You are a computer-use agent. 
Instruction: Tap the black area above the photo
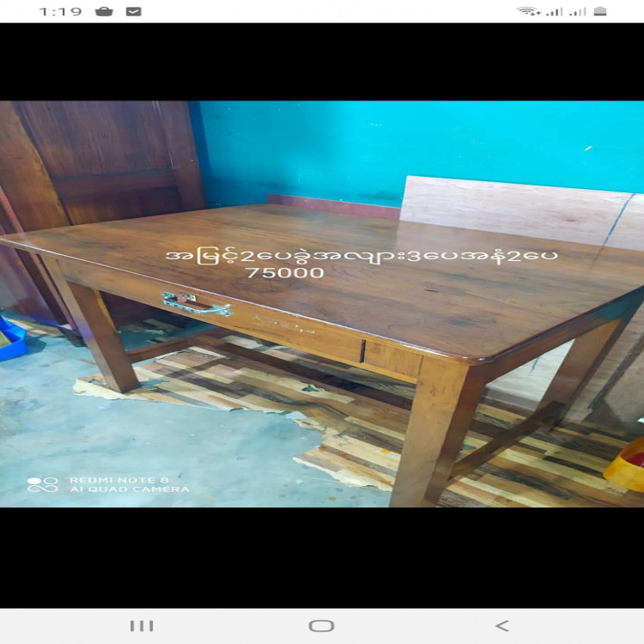pyautogui.click(x=322, y=62)
